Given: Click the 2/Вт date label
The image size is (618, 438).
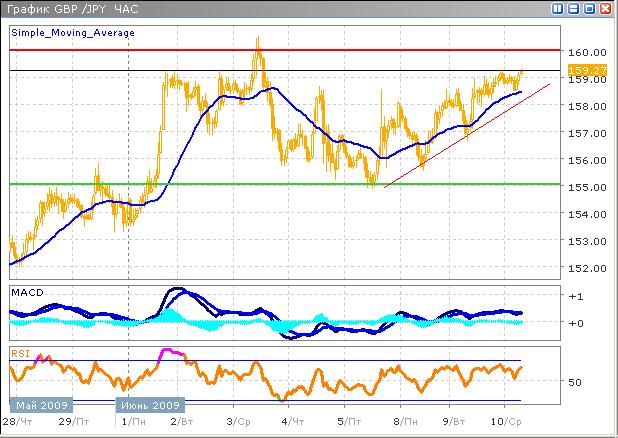Looking at the screenshot, I should coord(182,421).
